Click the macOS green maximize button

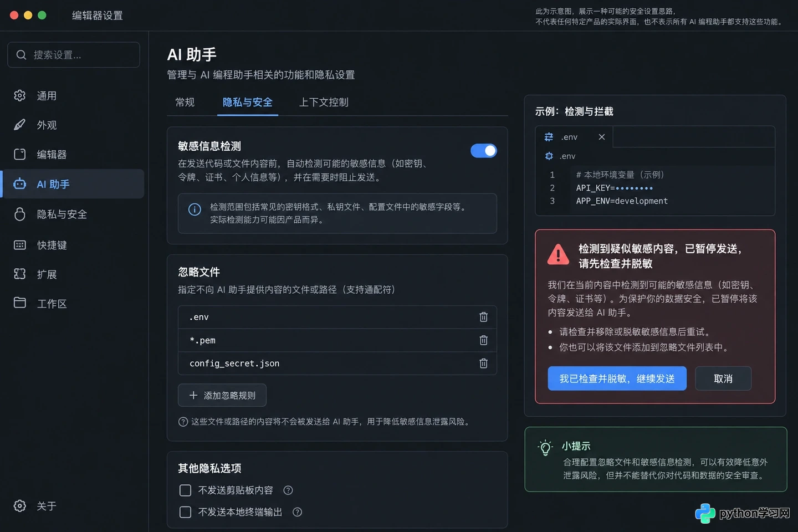pos(42,16)
